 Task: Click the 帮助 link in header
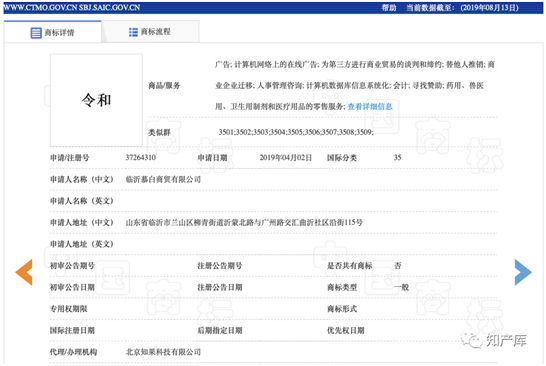(x=389, y=8)
